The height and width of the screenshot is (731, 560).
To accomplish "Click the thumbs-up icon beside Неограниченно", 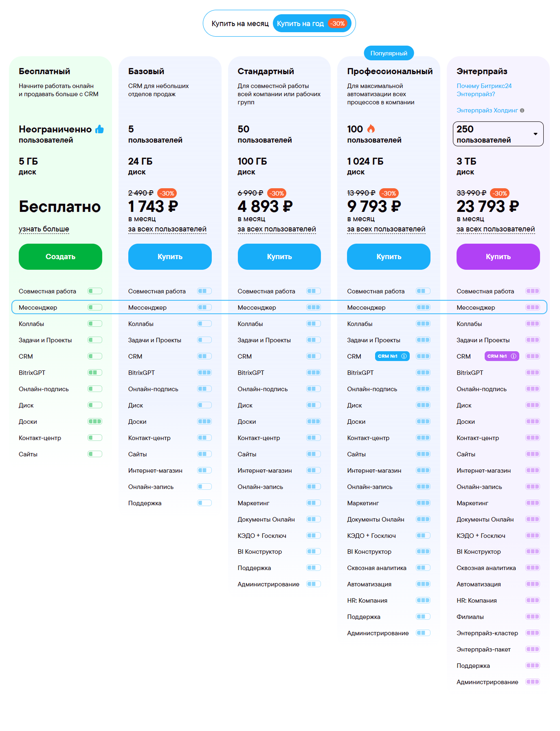I will [99, 129].
